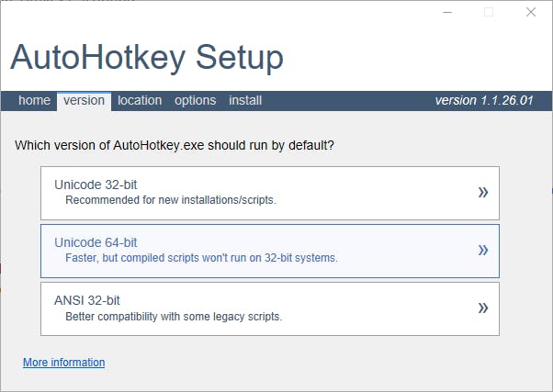The width and height of the screenshot is (553, 392).
Task: Open the options tab
Action: point(195,101)
